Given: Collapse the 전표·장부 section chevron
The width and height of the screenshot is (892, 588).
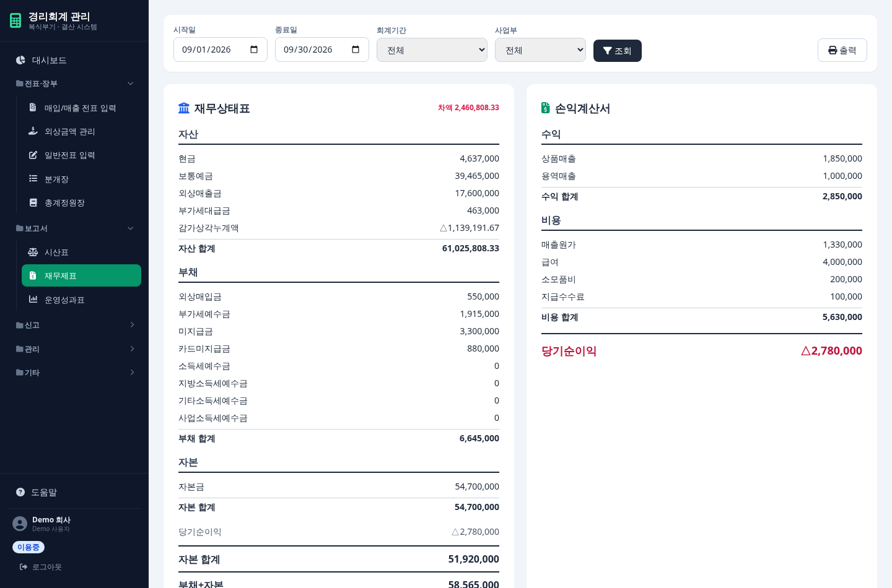Looking at the screenshot, I should point(130,84).
